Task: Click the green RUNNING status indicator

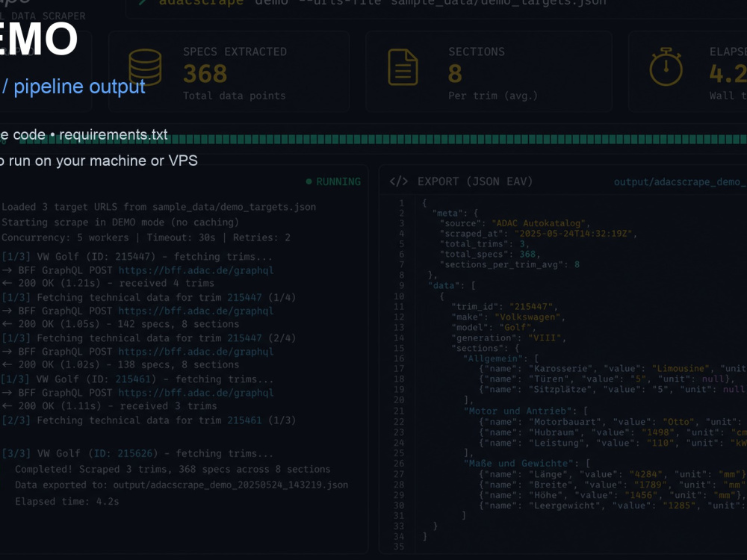Action: coord(333,181)
